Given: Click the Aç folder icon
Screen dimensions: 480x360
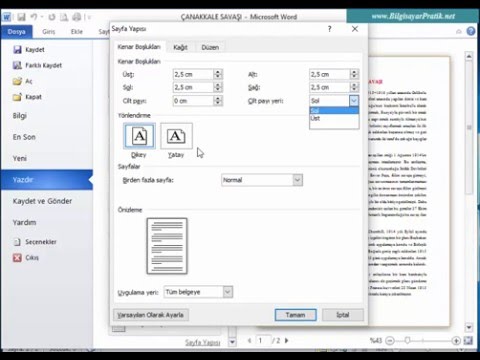Looking at the screenshot, I should 17,81.
